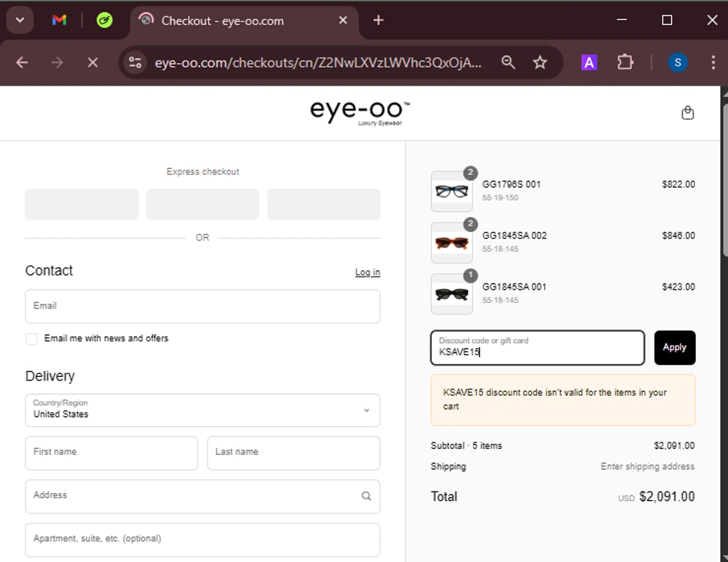Viewport: 728px width, 562px height.
Task: Focus the First name field
Action: coord(111,453)
